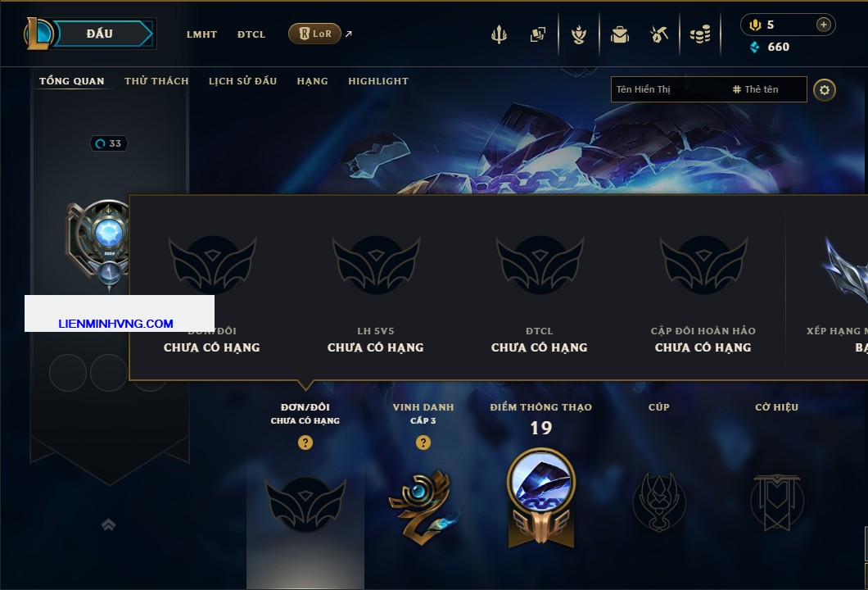Open the CỜ HIỆU banner emblem

pos(776,502)
